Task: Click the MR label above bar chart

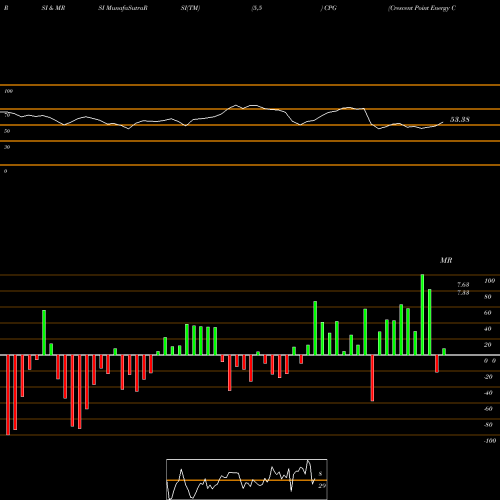Action: tap(446, 260)
